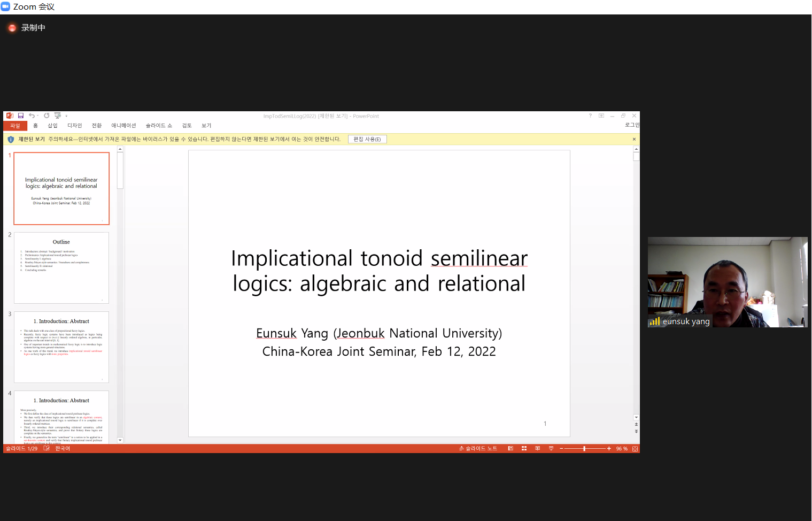Switch to the 디자인 (Design) ribbon tab
This screenshot has height=521, width=812.
pos(75,126)
